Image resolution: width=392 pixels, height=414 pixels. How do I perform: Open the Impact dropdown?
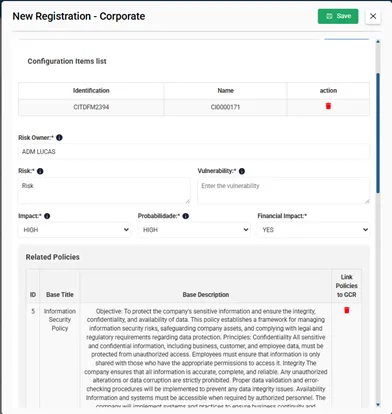(x=74, y=230)
